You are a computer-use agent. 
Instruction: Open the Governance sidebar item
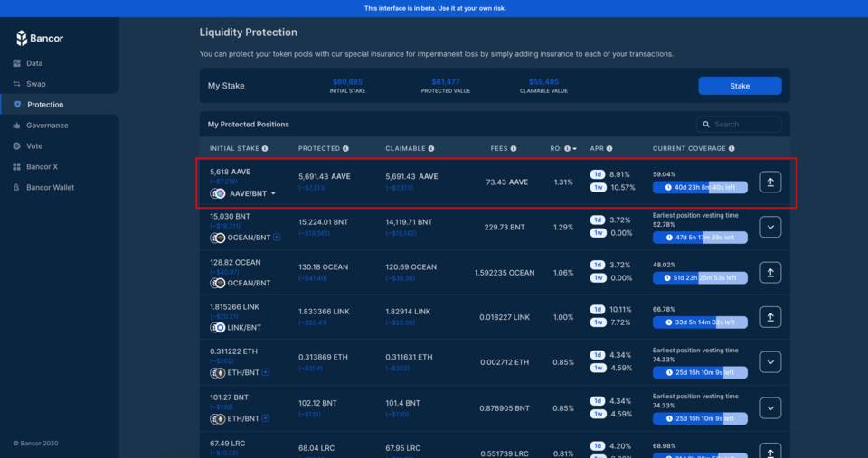[47, 126]
